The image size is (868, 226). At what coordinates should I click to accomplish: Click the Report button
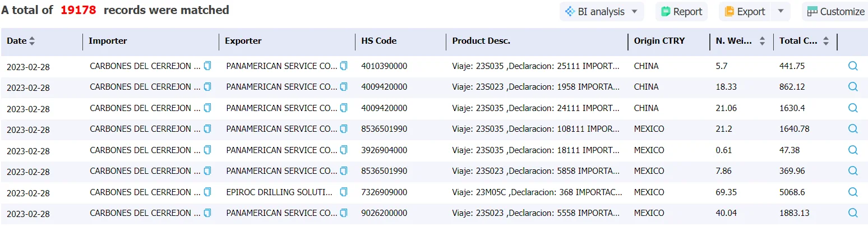pyautogui.click(x=682, y=11)
